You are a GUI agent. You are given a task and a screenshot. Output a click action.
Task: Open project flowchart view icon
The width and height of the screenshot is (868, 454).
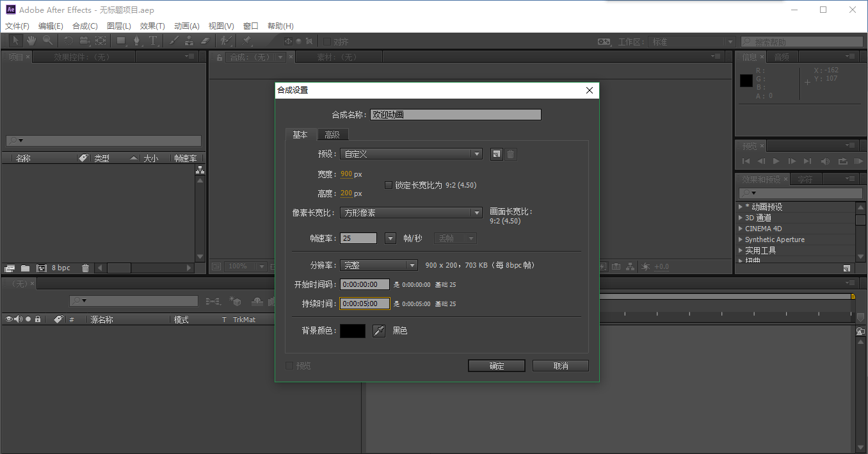pyautogui.click(x=200, y=170)
